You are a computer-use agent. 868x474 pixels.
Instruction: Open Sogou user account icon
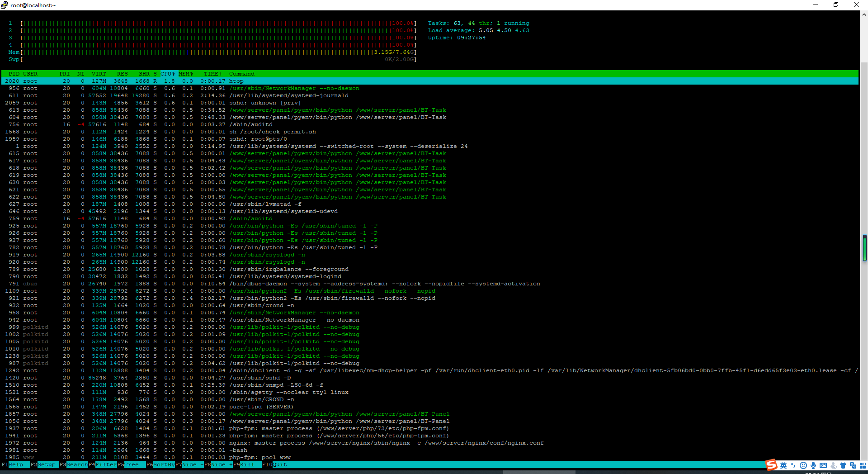[833, 465]
